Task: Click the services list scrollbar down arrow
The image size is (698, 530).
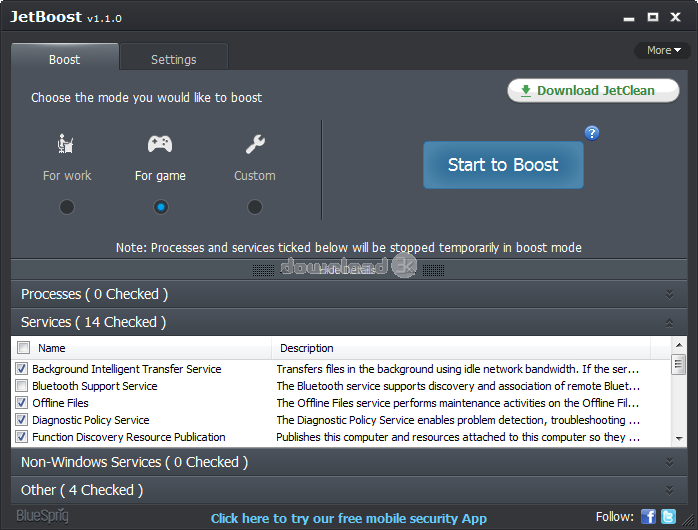Action: (678, 438)
